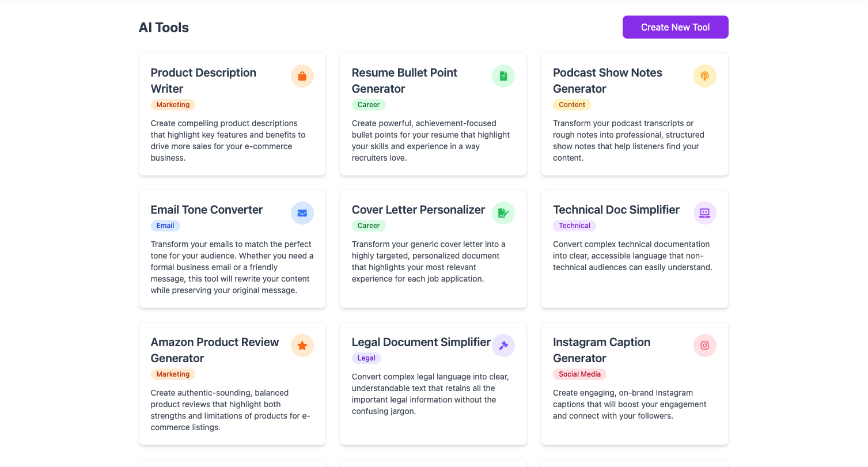Open the Email Tone Converter tool
Image resolution: width=868 pixels, height=467 pixels.
[x=206, y=210]
